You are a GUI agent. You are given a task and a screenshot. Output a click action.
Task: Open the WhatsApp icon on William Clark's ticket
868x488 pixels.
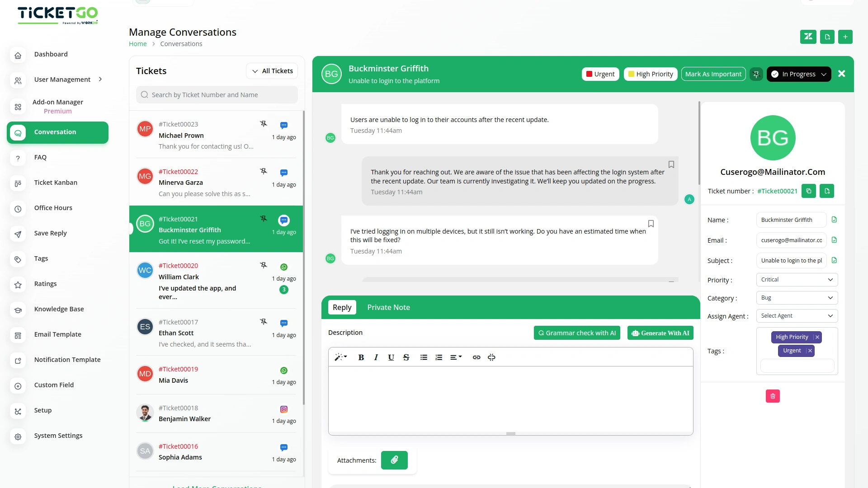[283, 267]
